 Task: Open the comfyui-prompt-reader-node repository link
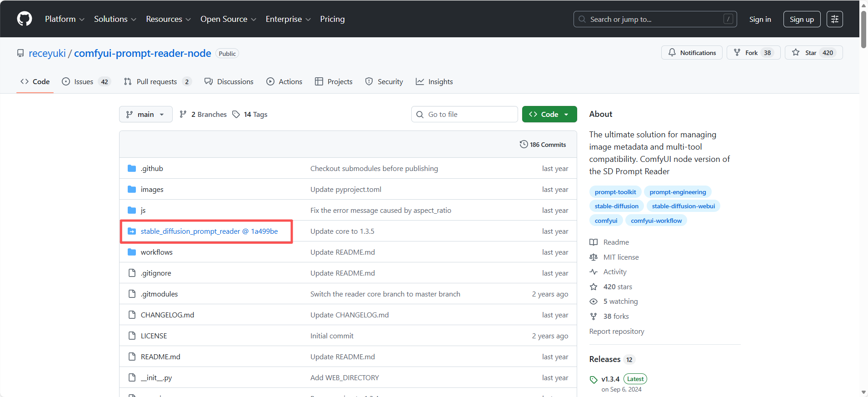pyautogui.click(x=143, y=53)
